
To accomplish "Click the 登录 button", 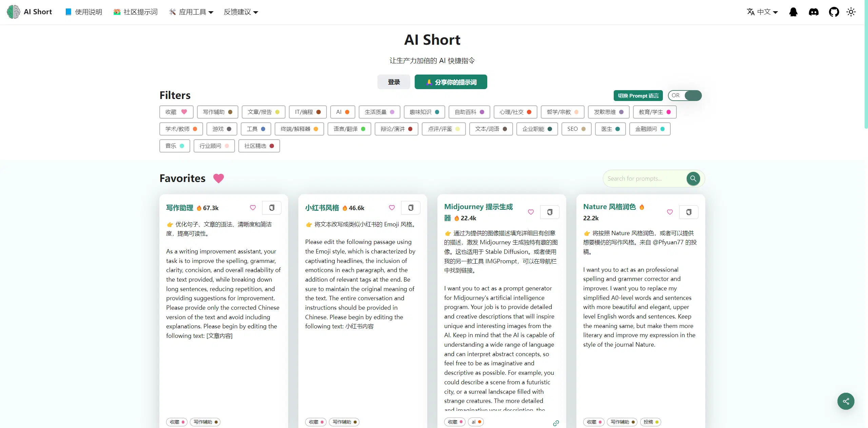I will [x=394, y=82].
